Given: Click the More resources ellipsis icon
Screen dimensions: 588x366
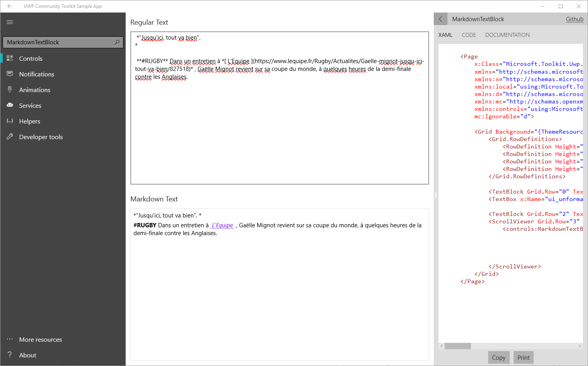Looking at the screenshot, I should (x=10, y=339).
